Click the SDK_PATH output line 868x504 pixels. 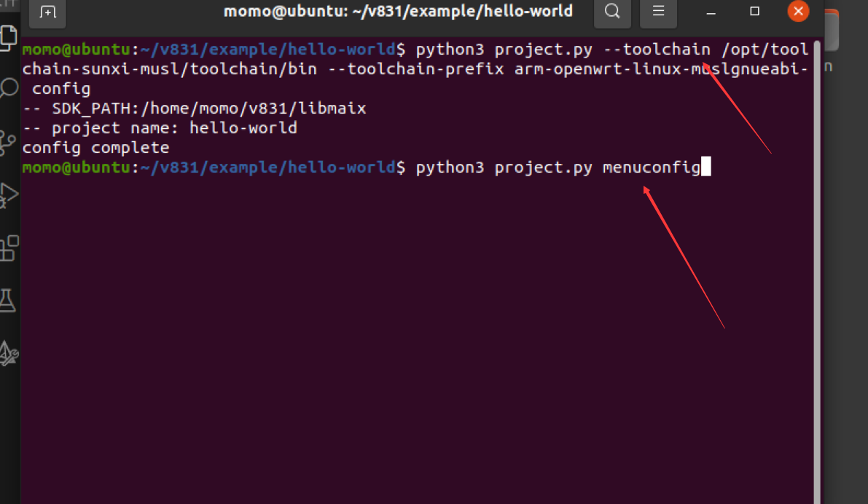pos(194,109)
